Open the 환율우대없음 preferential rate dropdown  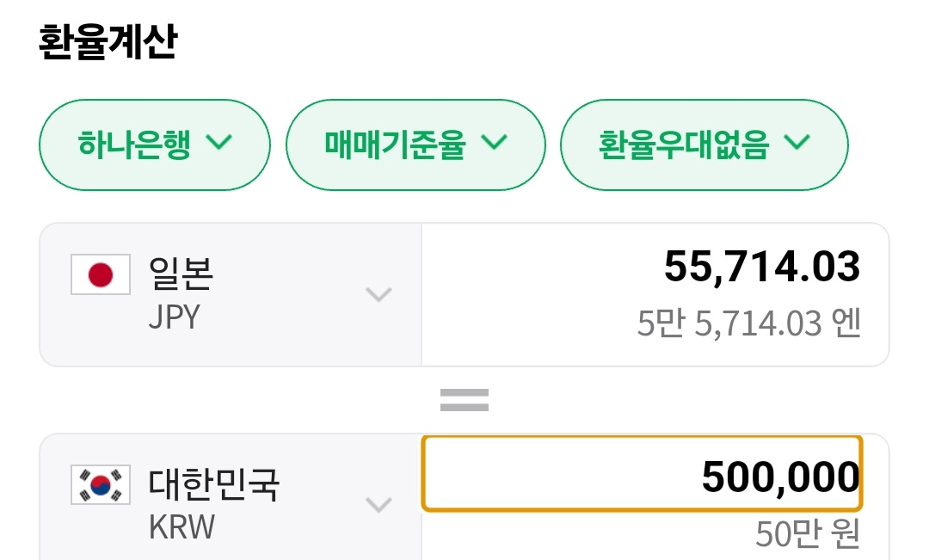(704, 145)
